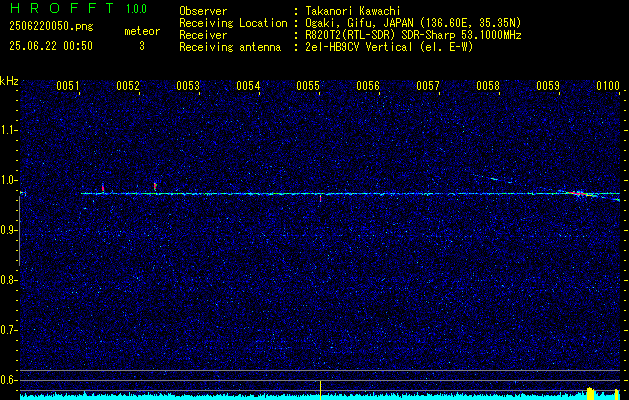Click the meteor count label
The height and width of the screenshot is (400, 629).
click(142, 31)
